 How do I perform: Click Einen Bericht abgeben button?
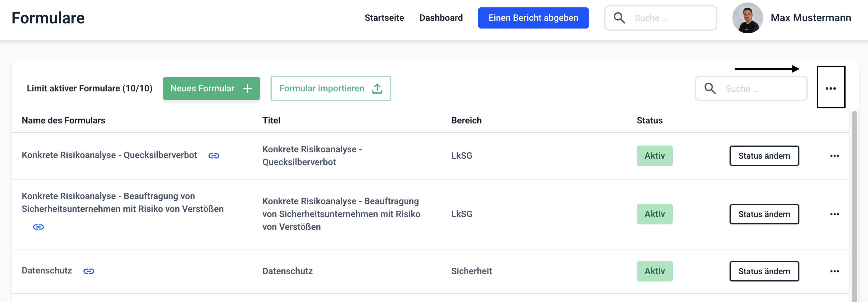tap(533, 18)
